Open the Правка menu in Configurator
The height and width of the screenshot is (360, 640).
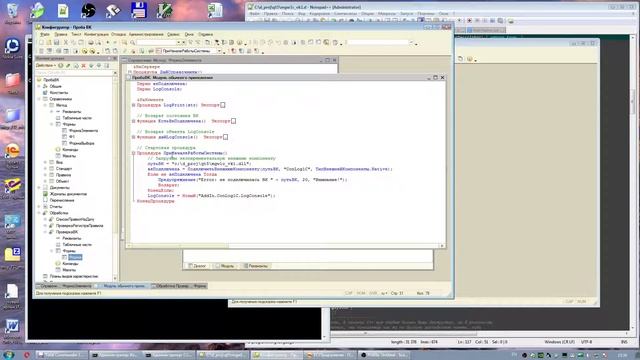[60, 34]
